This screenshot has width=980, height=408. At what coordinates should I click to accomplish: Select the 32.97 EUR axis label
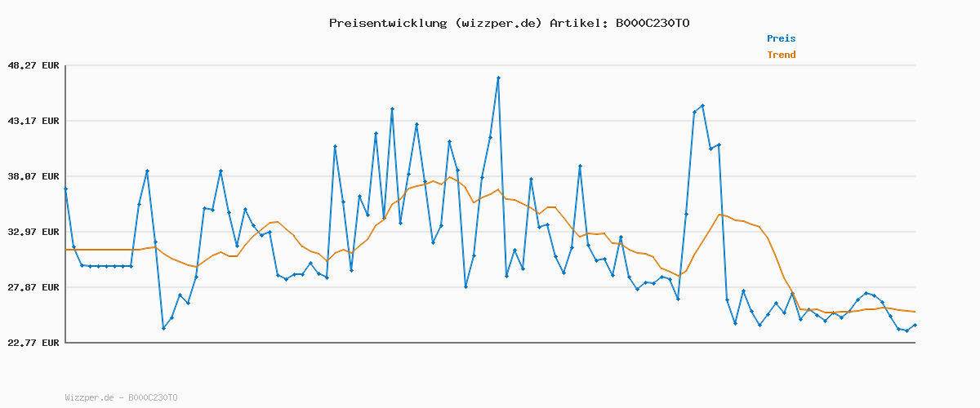[33, 232]
